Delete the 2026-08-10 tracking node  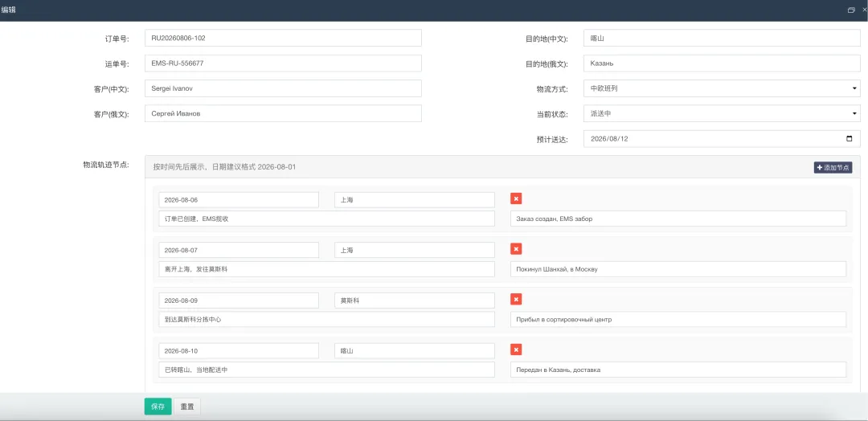(516, 349)
